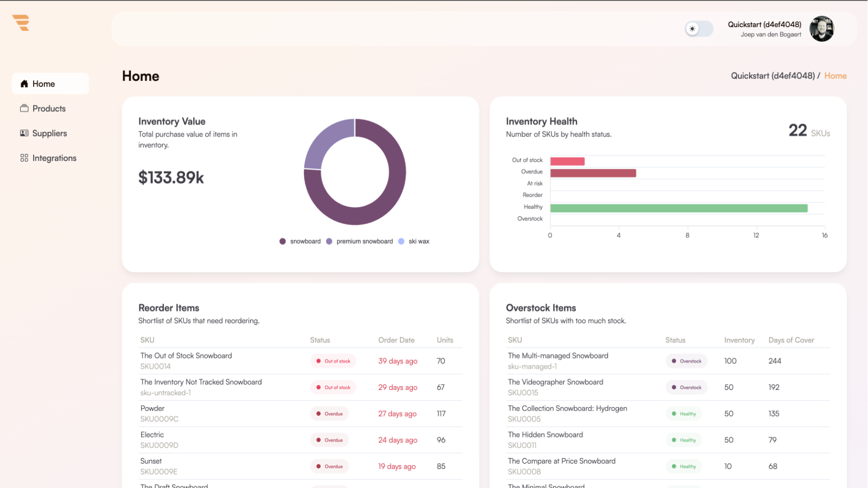Click the Quickstart (d4ef4048) breadcrumb link

(773, 75)
